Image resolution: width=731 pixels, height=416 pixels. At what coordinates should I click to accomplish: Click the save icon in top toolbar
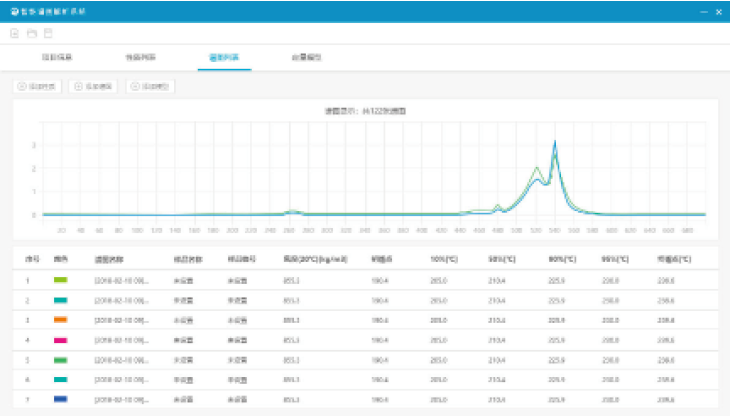pyautogui.click(x=47, y=33)
